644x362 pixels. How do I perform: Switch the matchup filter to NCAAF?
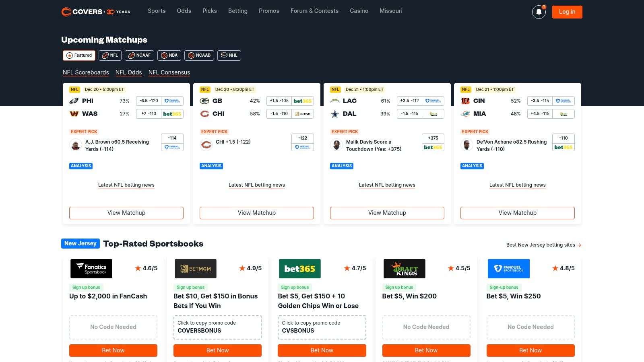[139, 56]
